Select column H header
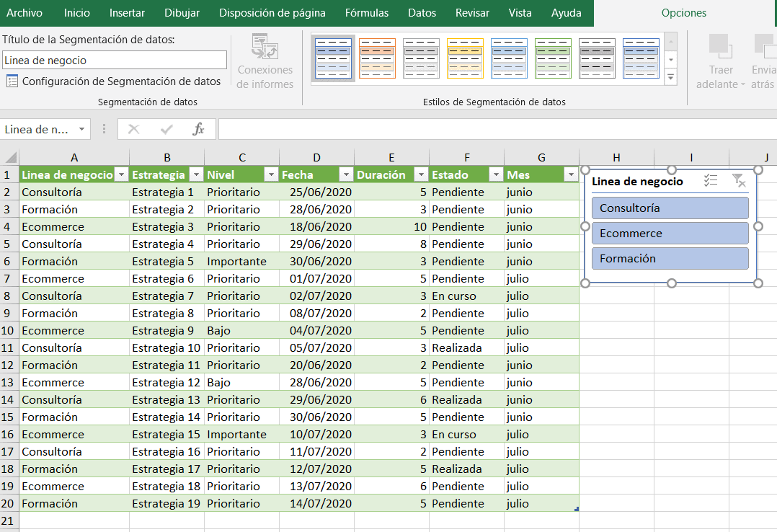The width and height of the screenshot is (777, 532). (x=616, y=158)
